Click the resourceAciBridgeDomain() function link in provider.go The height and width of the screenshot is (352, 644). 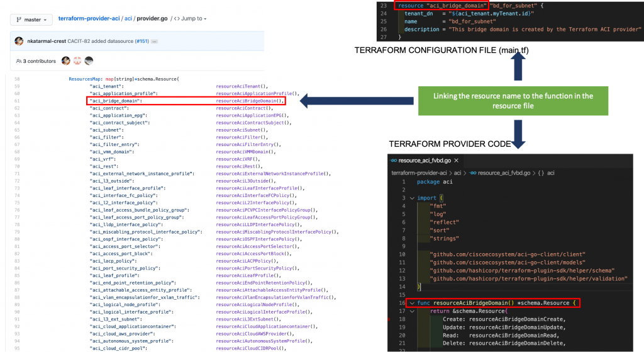[x=250, y=101]
